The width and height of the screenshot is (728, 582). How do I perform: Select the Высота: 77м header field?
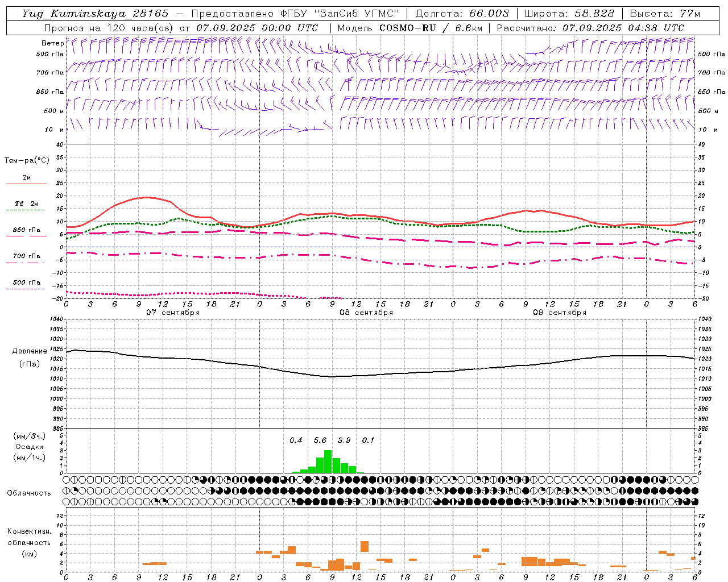pos(665,14)
